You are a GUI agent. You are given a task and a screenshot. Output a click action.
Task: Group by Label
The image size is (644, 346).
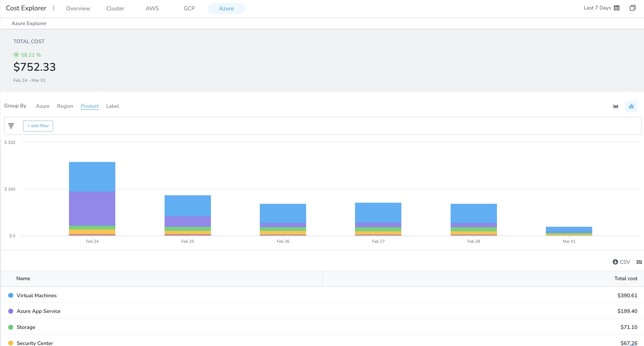coord(112,106)
